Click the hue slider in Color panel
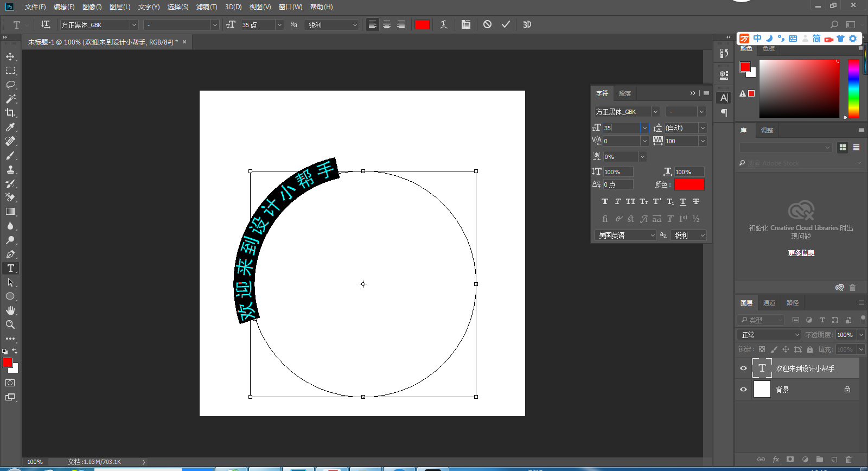The width and height of the screenshot is (868, 471). tap(853, 88)
